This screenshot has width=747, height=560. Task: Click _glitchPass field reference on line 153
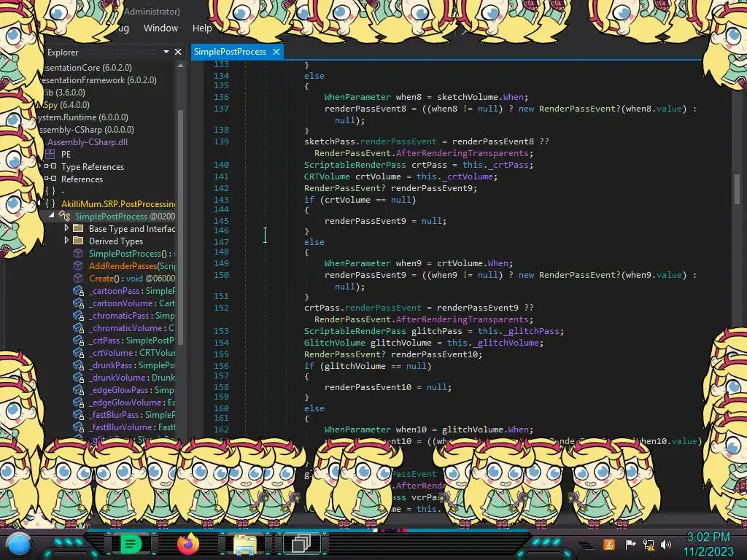pyautogui.click(x=531, y=331)
